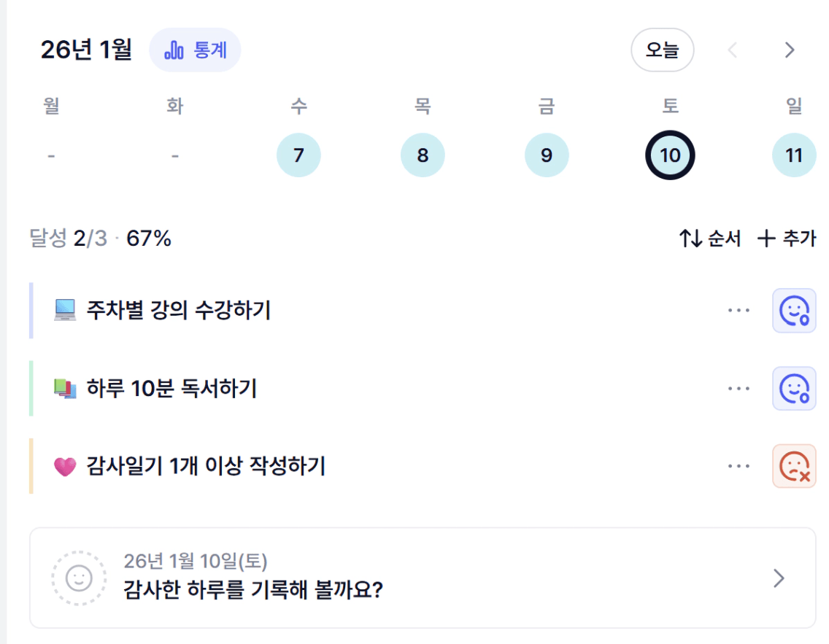Toggle completion smiley for 주차별 강의 수강하기
829x644 pixels.
point(794,311)
